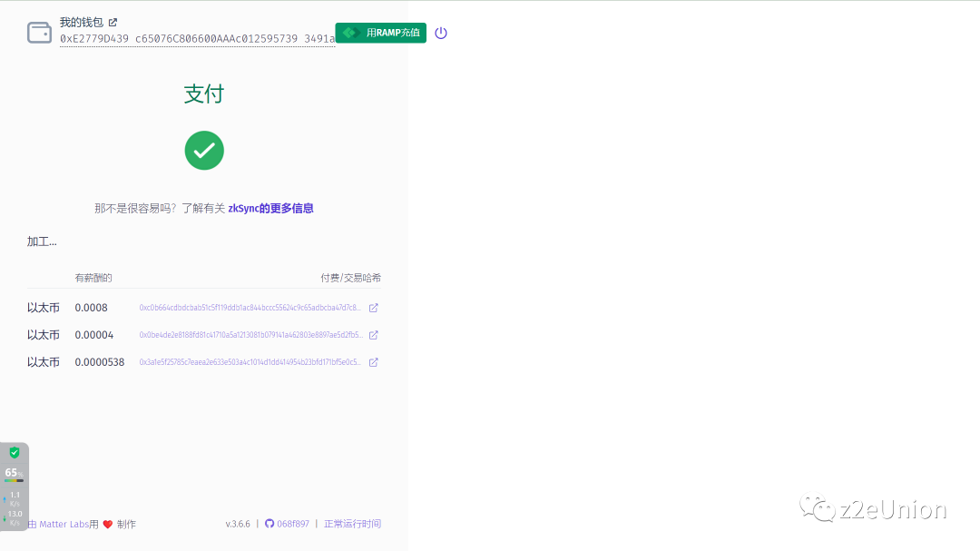This screenshot has width=980, height=551.
Task: Click the green success checkmark circle
Action: [x=204, y=151]
